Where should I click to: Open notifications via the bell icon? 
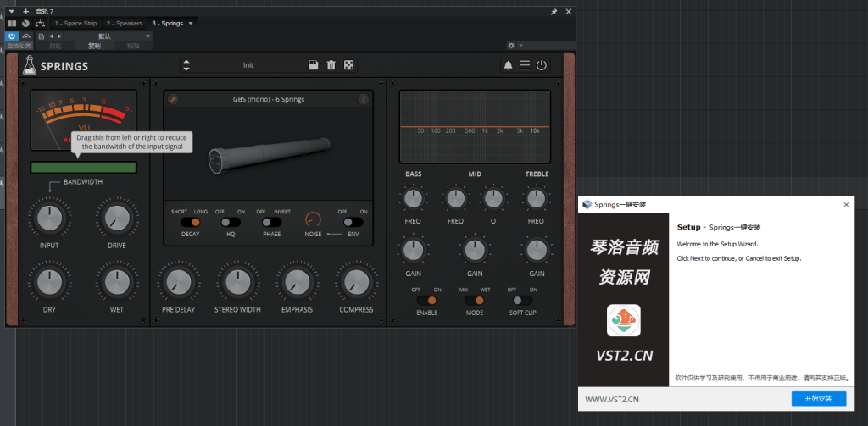click(x=508, y=65)
